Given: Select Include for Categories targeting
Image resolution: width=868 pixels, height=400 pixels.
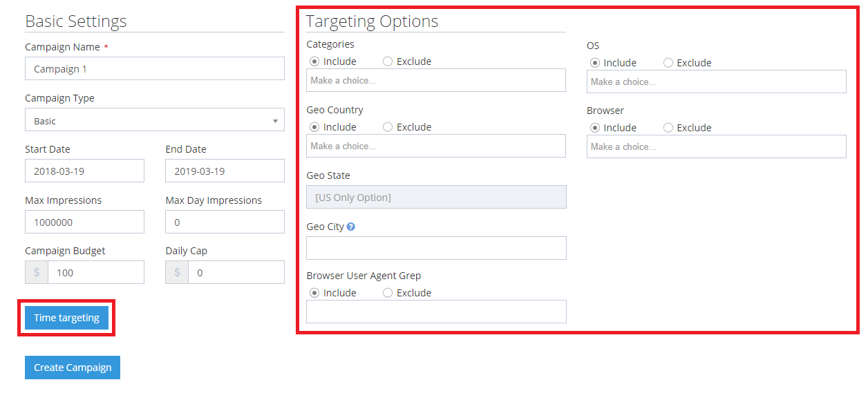Looking at the screenshot, I should 317,61.
